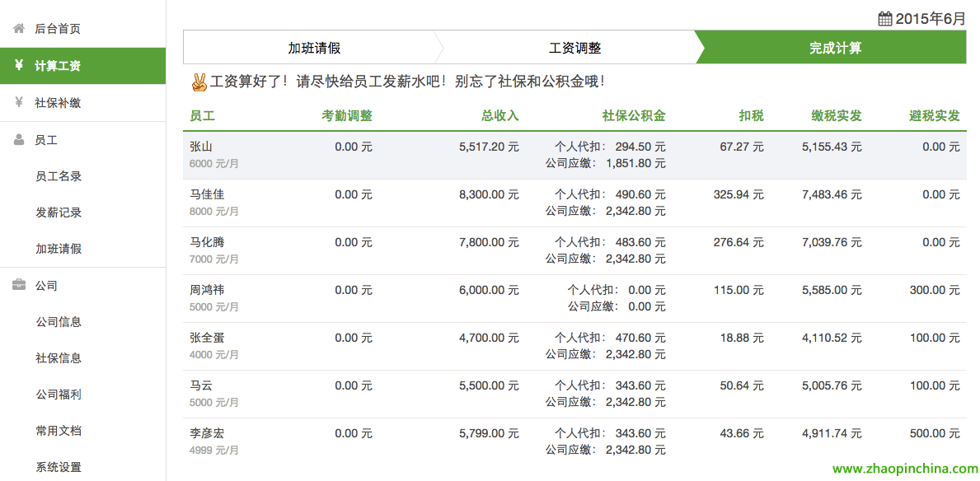Click the briefcase icon beside 公司

pos(18,285)
